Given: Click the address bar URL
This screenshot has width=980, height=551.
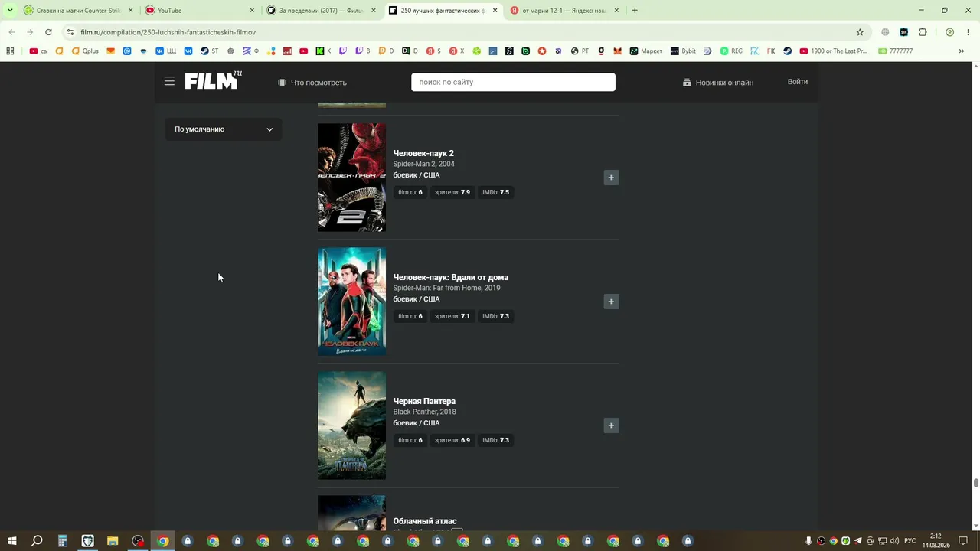Looking at the screenshot, I should pos(168,32).
